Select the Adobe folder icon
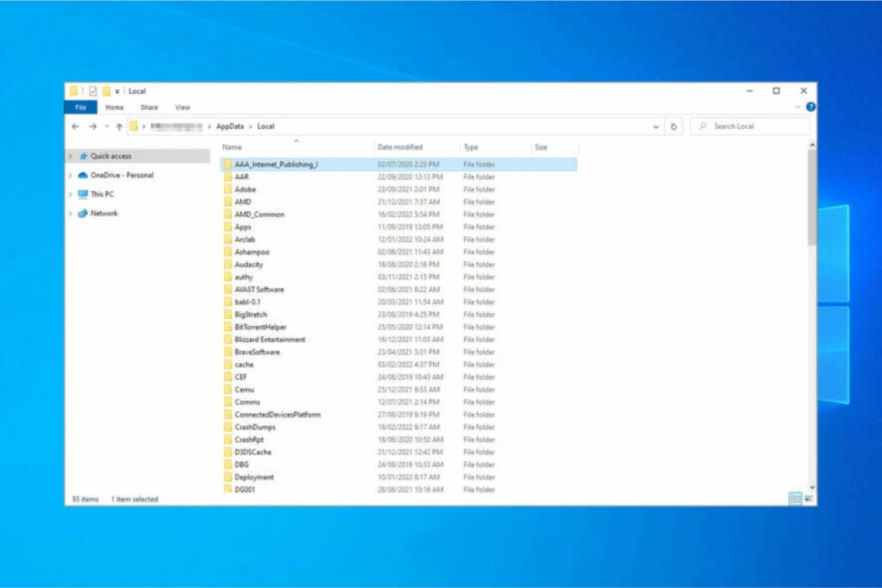882x588 pixels. point(228,189)
